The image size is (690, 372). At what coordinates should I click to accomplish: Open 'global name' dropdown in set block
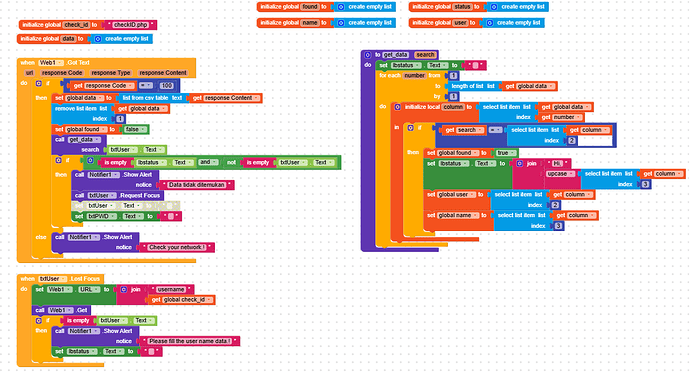click(458, 216)
